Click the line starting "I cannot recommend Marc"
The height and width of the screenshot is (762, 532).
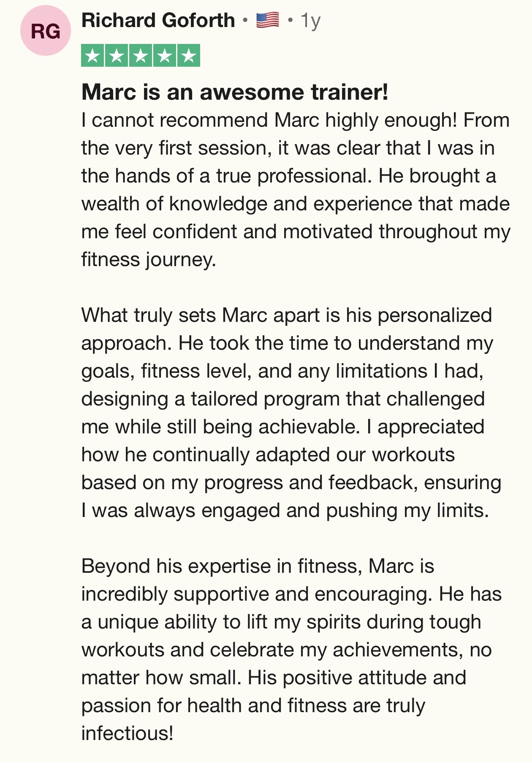[296, 120]
